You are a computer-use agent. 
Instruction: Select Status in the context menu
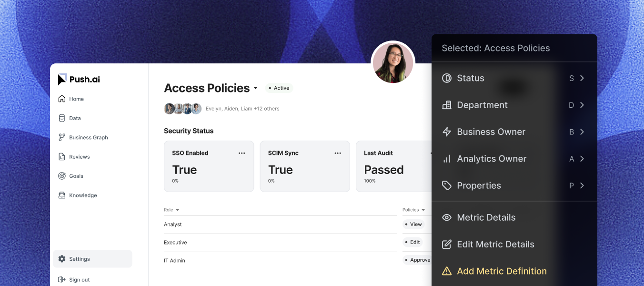(514, 78)
